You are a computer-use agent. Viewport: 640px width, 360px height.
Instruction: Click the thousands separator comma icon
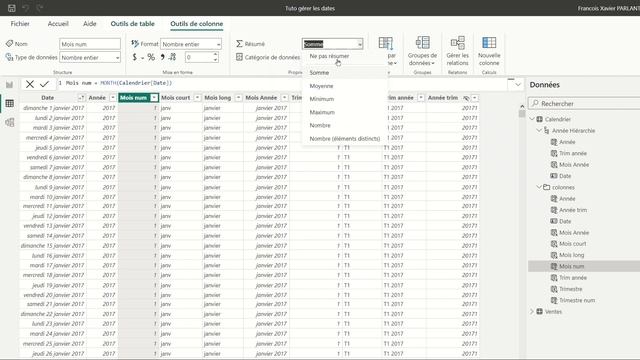[162, 57]
